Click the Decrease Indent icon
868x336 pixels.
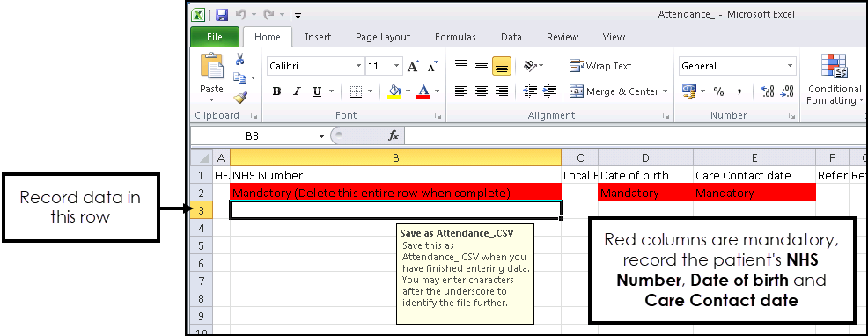[x=530, y=91]
